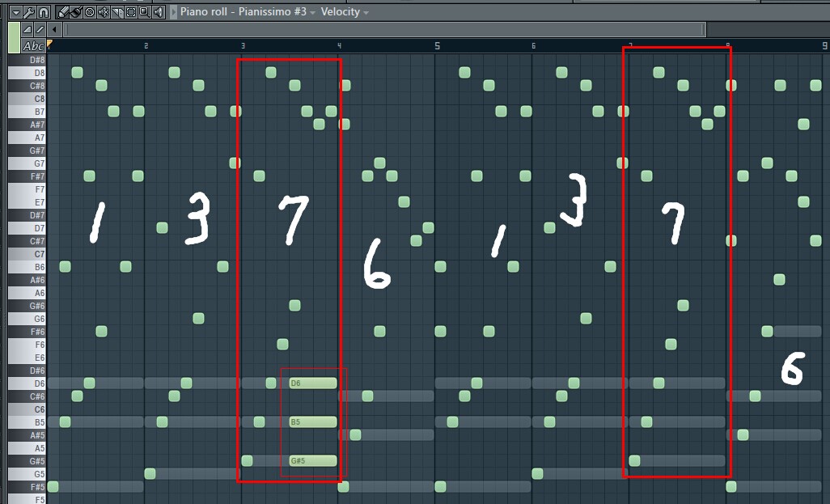Select the highlighted note labeled B5
This screenshot has height=504, width=830.
313,422
